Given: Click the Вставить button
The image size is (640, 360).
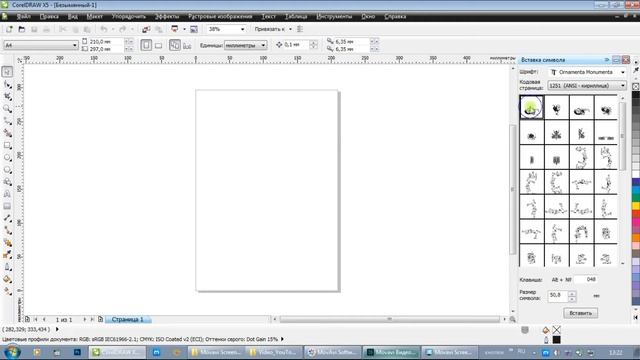Looking at the screenshot, I should point(580,313).
